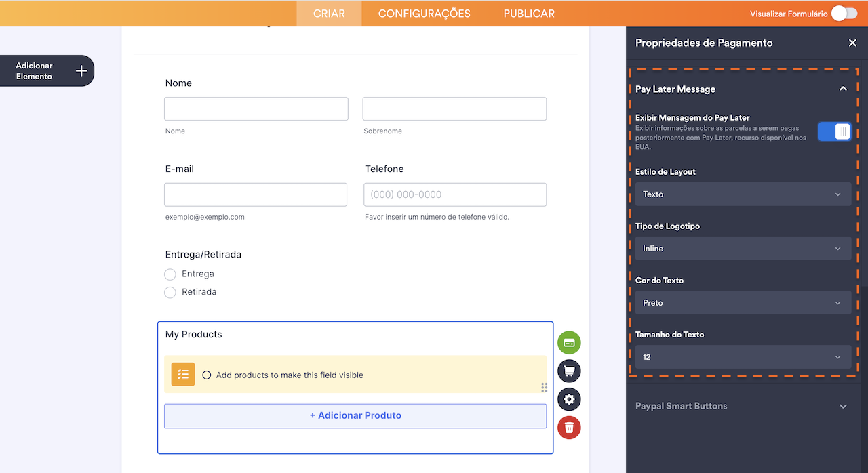Viewport: 868px width, 473px height.
Task: Delete the My Products field using trash icon
Action: (x=569, y=428)
